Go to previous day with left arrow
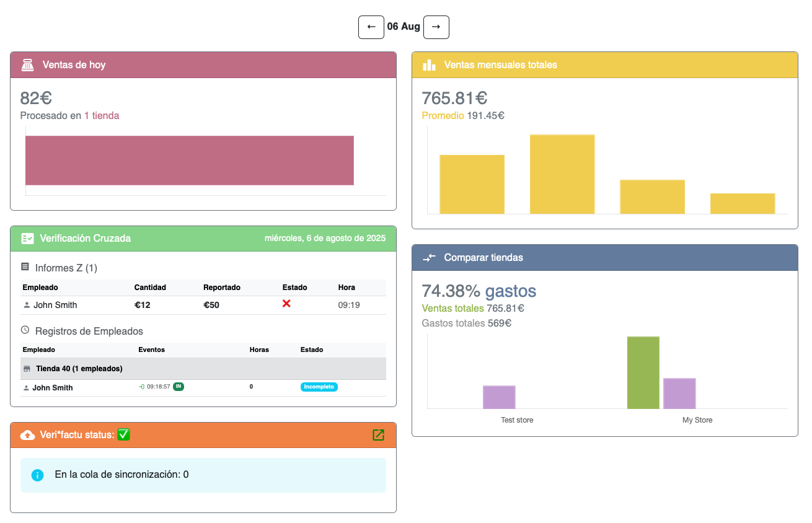Viewport: 812px width, 523px height. (371, 27)
